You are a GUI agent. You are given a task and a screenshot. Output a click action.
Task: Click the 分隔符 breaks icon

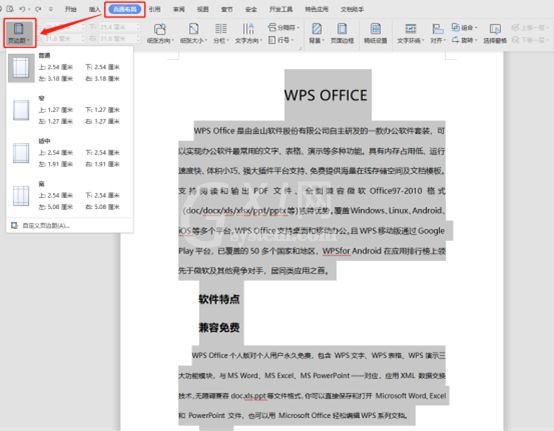click(x=272, y=27)
